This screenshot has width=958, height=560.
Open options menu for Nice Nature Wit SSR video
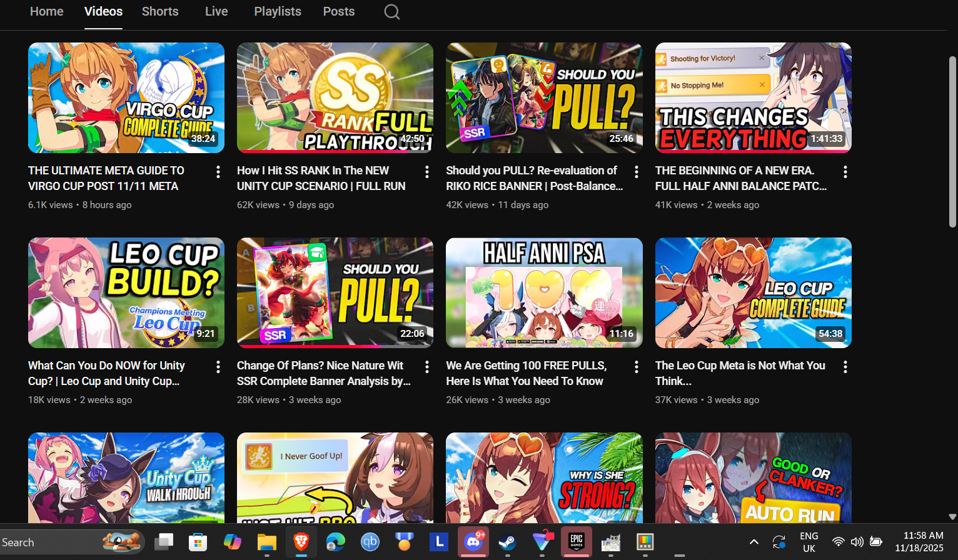coord(427,367)
